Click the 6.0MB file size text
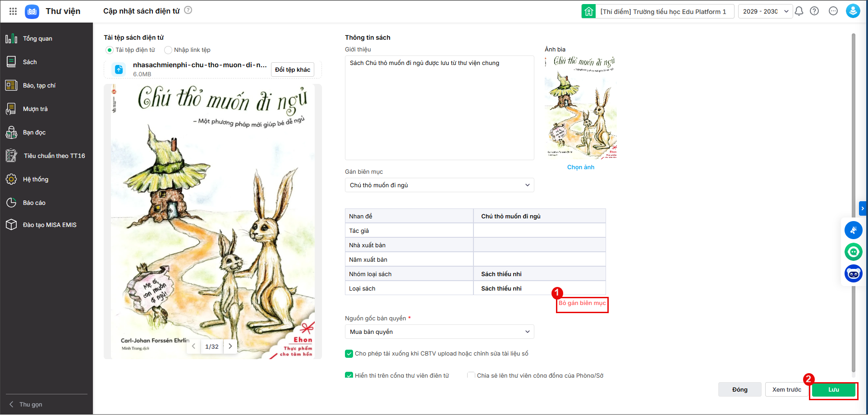868x416 pixels. tap(142, 74)
